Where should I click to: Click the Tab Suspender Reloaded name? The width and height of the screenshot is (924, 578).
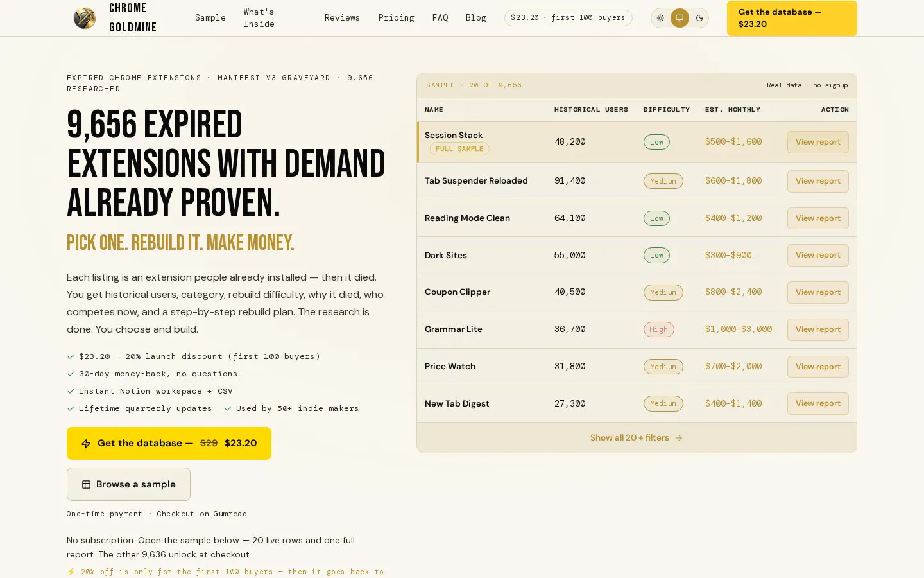476,181
